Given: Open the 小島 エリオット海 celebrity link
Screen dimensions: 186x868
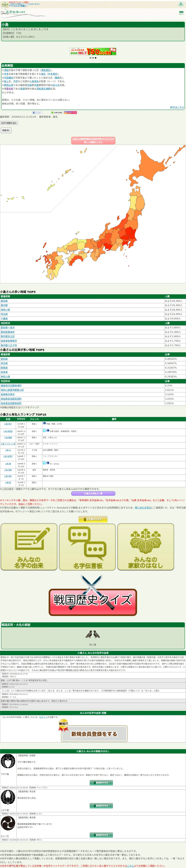Looking at the screenshot, I should [x=8, y=444].
